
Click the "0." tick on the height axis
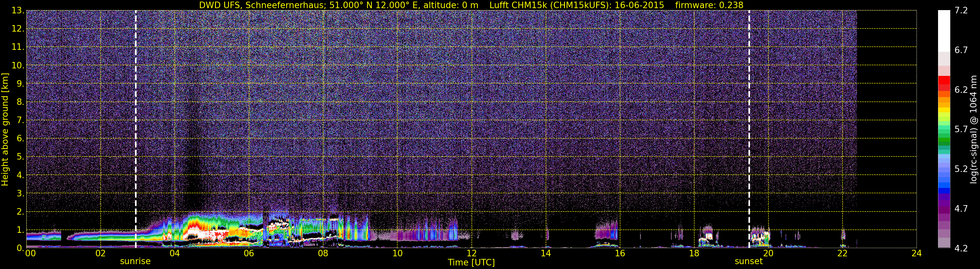tap(20, 248)
